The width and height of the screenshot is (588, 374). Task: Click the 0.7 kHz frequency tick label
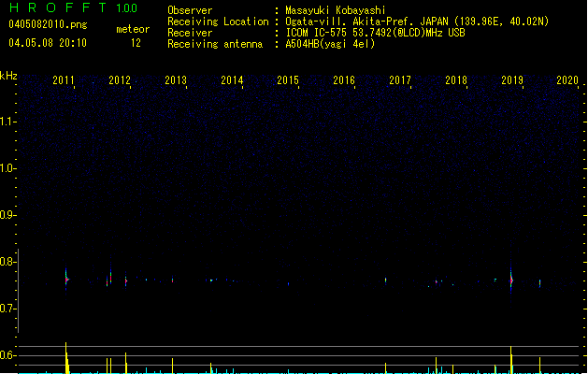(x=7, y=309)
